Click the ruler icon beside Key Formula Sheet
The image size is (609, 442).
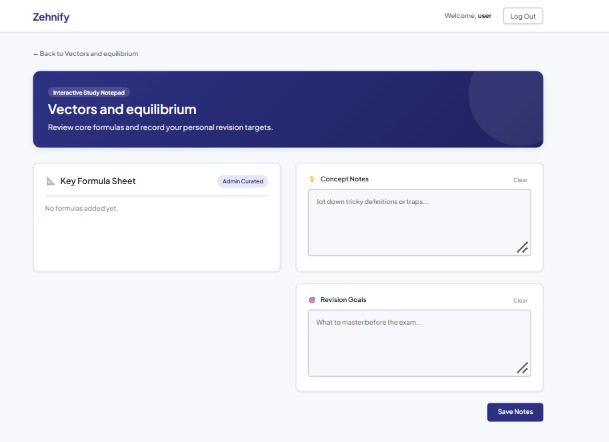tap(50, 181)
